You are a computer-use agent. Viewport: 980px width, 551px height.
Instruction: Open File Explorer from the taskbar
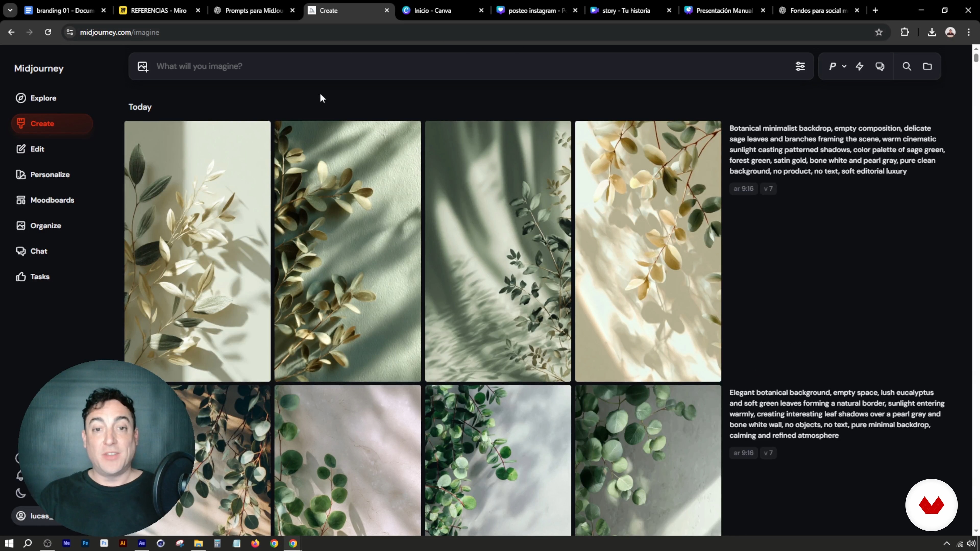pos(199,543)
